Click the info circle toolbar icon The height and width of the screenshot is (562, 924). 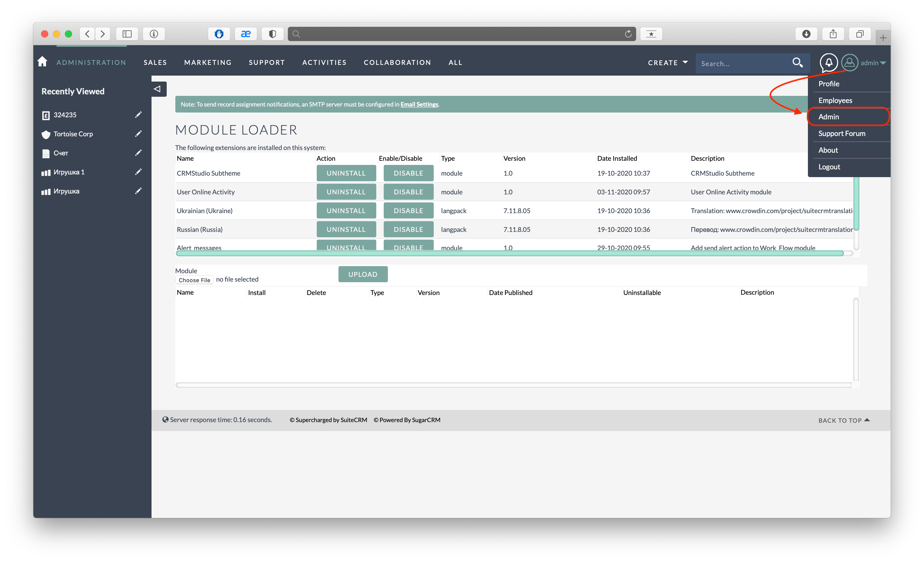point(154,34)
